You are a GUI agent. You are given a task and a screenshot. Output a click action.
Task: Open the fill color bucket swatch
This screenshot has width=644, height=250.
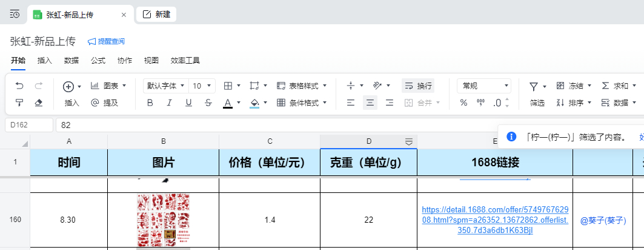point(254,103)
